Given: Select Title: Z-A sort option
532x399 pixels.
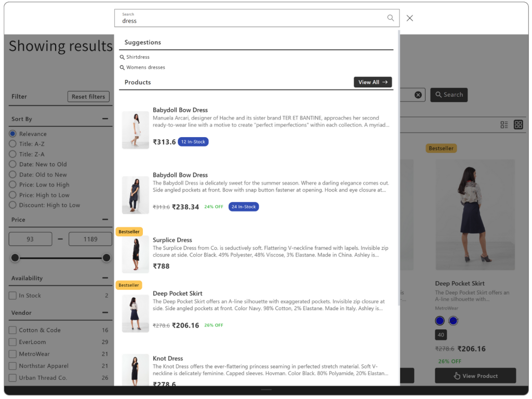Looking at the screenshot, I should [12, 154].
